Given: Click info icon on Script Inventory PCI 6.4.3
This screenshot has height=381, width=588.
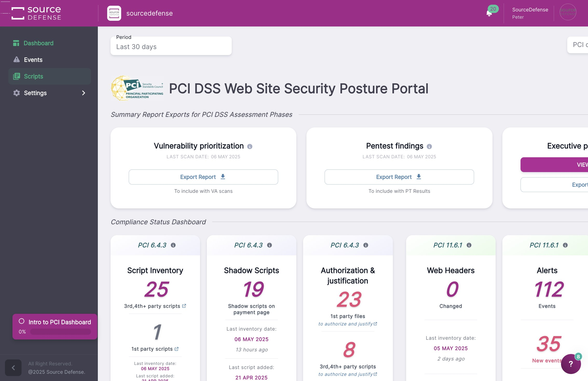Looking at the screenshot, I should 173,245.
